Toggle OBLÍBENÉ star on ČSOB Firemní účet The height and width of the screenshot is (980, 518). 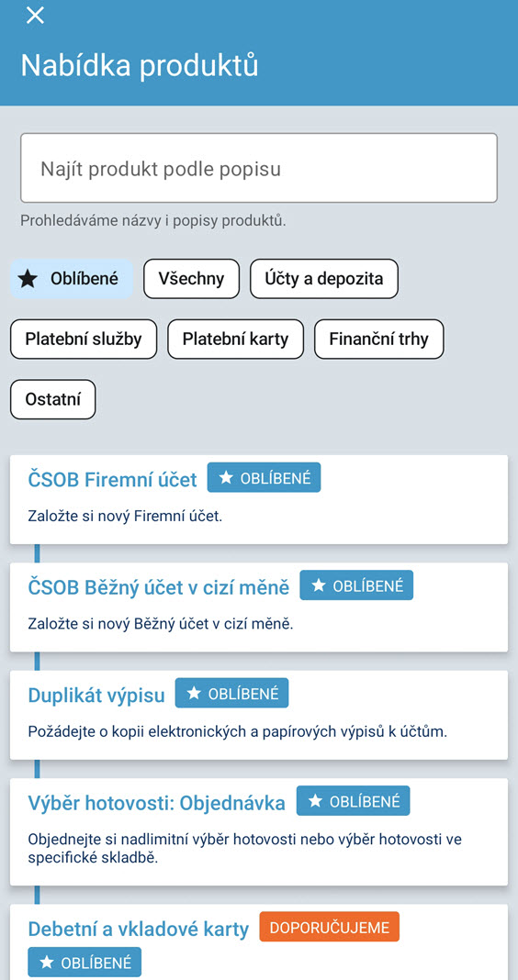click(264, 478)
